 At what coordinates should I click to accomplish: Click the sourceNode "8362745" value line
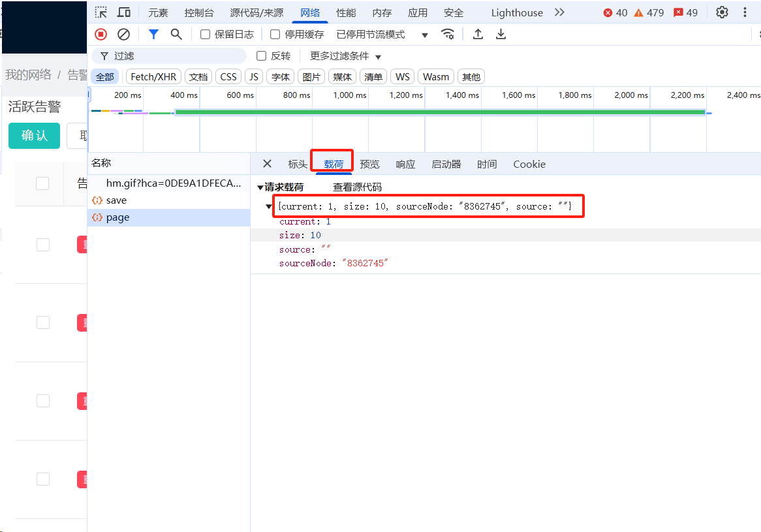pyautogui.click(x=334, y=263)
